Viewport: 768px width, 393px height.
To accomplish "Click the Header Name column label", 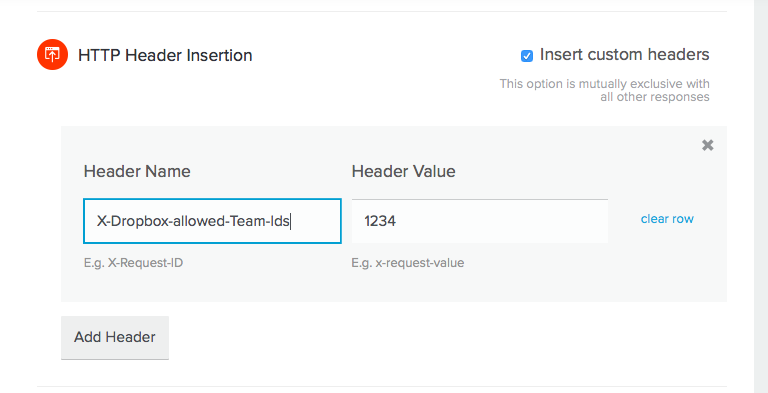I will 137,172.
